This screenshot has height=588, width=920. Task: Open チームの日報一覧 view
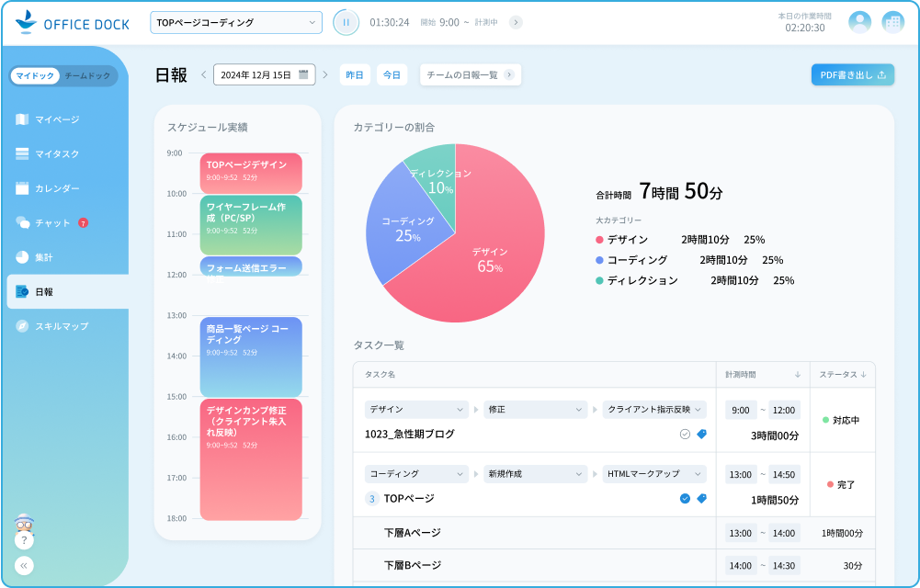pos(467,76)
